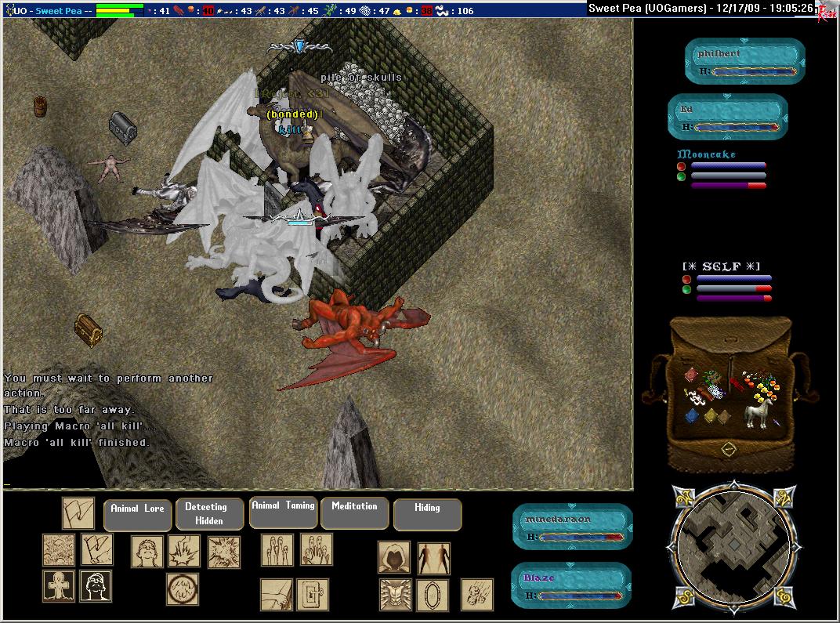Trigger the Meditation skill button
The height and width of the screenshot is (623, 840).
354,513
